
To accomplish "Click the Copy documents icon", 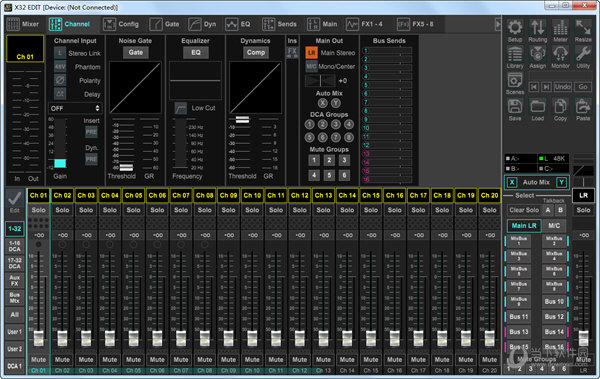I will click(x=560, y=107).
